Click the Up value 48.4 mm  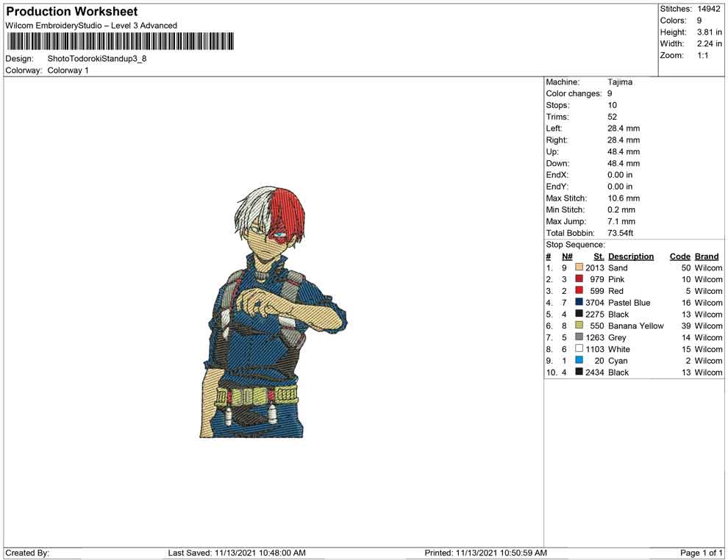tap(624, 151)
